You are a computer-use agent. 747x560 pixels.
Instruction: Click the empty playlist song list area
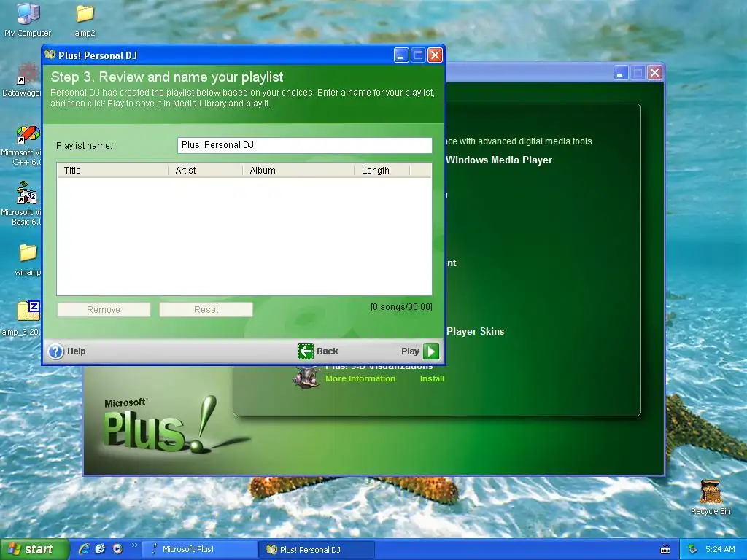point(244,236)
